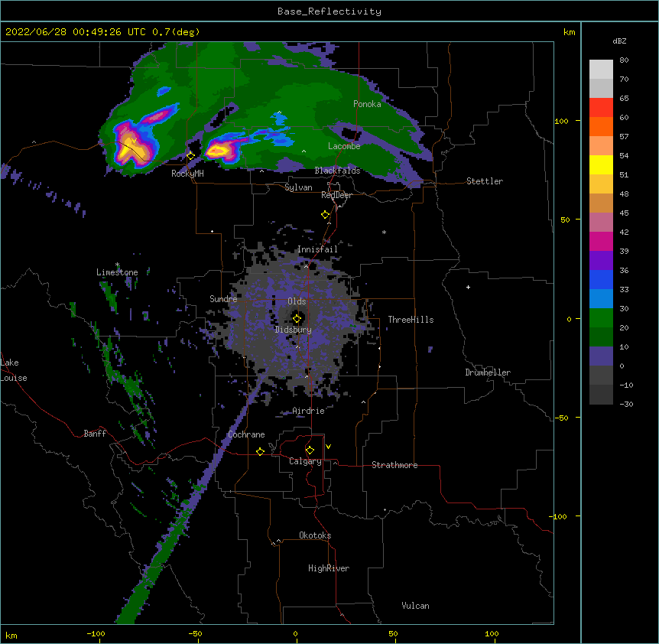This screenshot has height=644, width=659.
Task: Pick the green swatch between 30 and 20 dBZ
Action: click(601, 318)
